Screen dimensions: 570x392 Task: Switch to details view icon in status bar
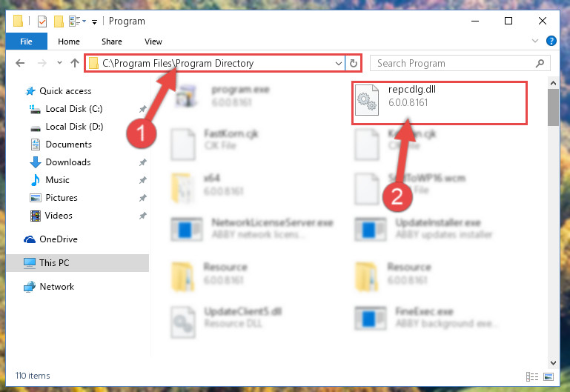tap(532, 376)
